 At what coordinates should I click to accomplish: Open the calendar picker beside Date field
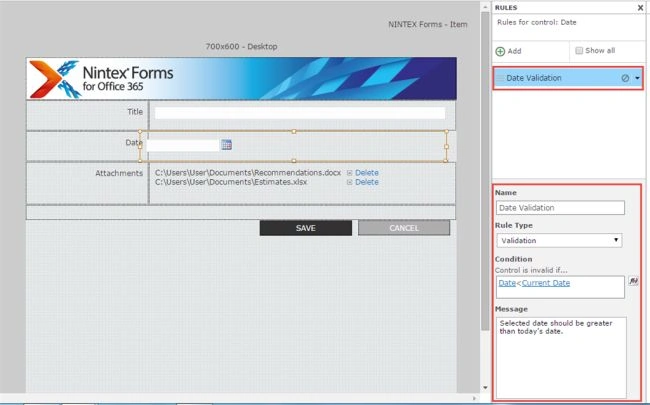point(226,145)
